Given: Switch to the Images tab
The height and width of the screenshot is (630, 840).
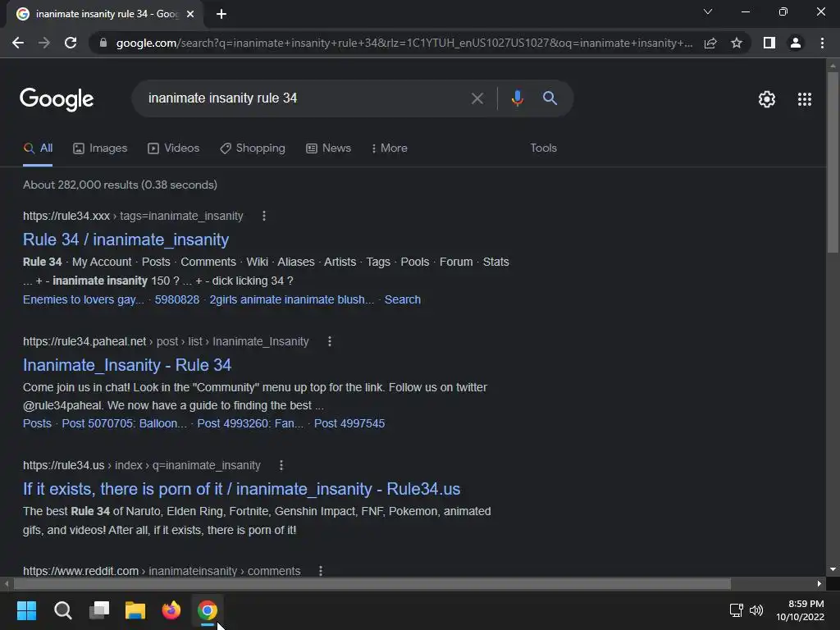Looking at the screenshot, I should [x=100, y=148].
